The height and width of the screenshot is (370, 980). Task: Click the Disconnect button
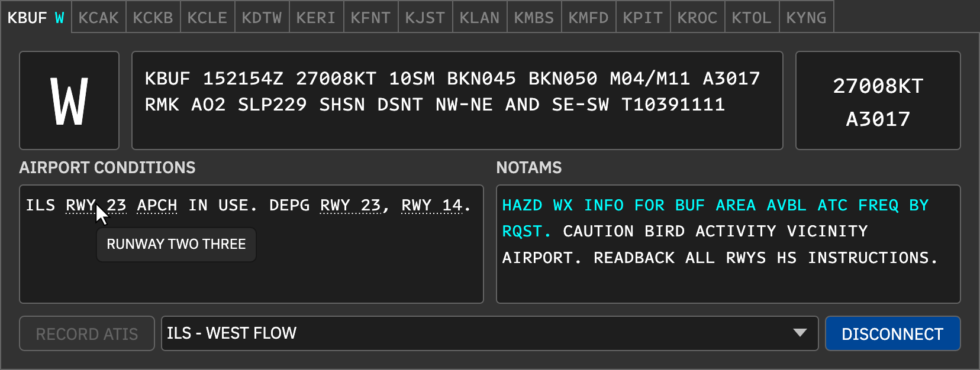(893, 333)
